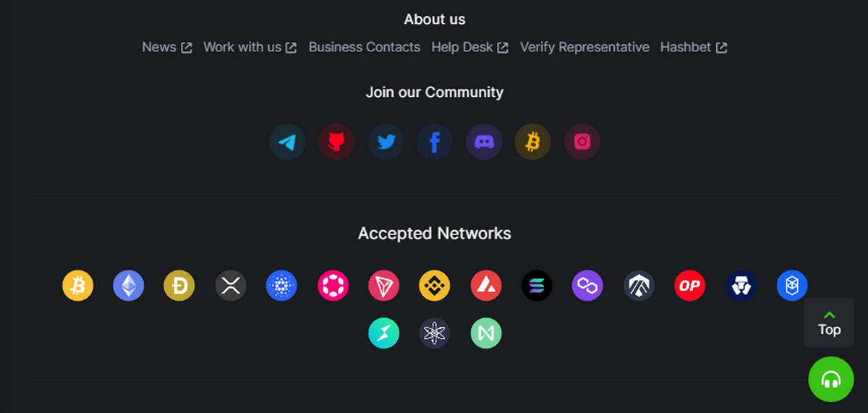Screen dimensions: 868x413
Task: Click the Dogecoin network icon
Action: (x=179, y=286)
